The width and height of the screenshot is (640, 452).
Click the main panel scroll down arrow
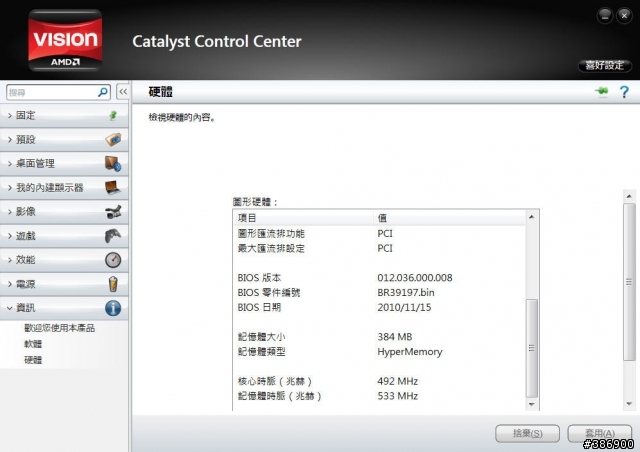pos(629,404)
